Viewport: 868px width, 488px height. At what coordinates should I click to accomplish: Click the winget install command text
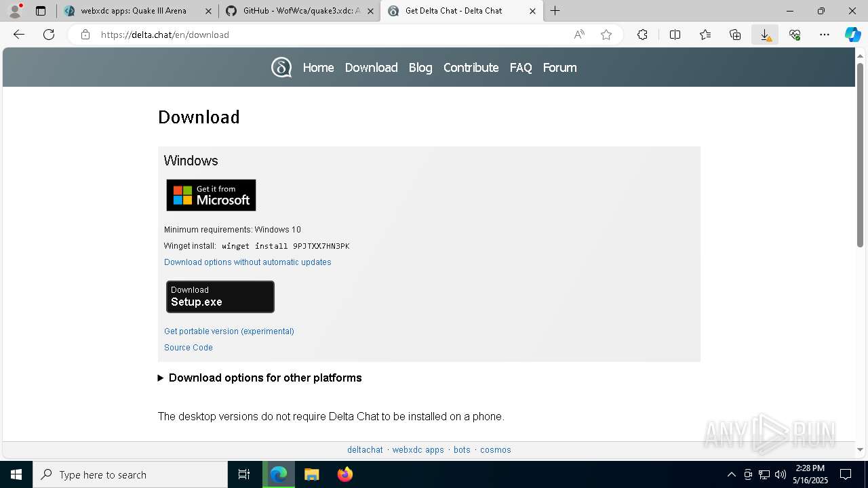(285, 246)
